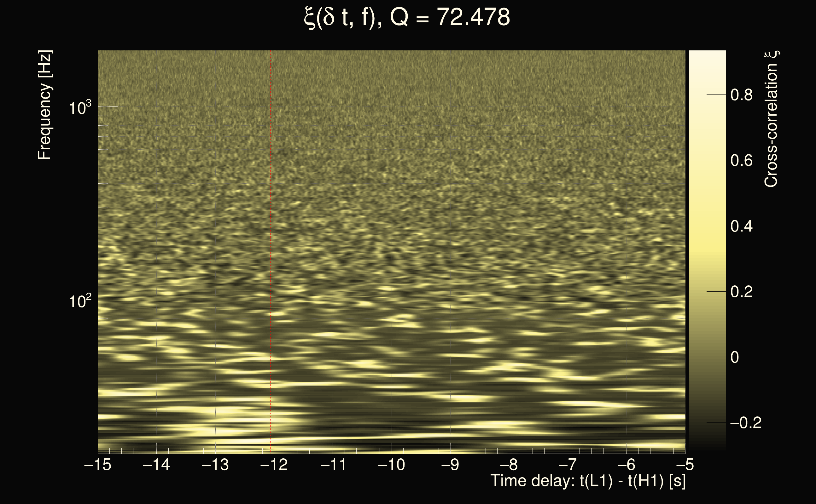The image size is (816, 504).
Task: Click the -5 tick label on x-axis
Action: 685,465
